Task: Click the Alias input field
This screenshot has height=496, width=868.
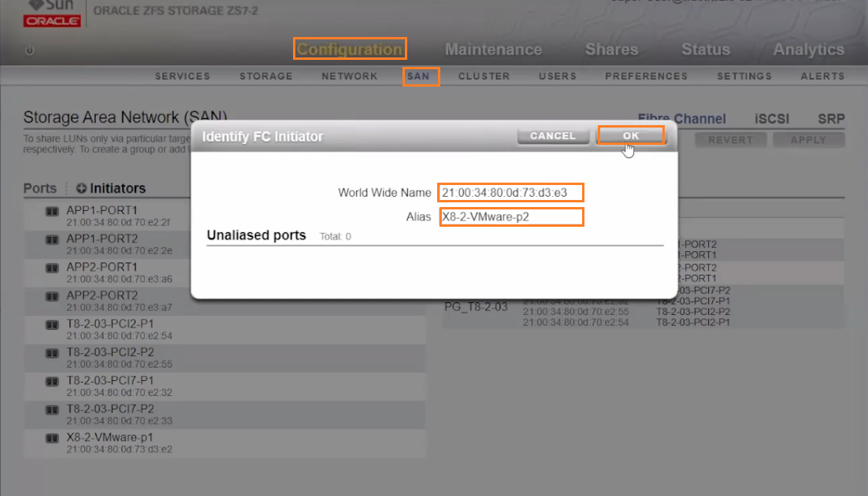Action: coord(511,217)
